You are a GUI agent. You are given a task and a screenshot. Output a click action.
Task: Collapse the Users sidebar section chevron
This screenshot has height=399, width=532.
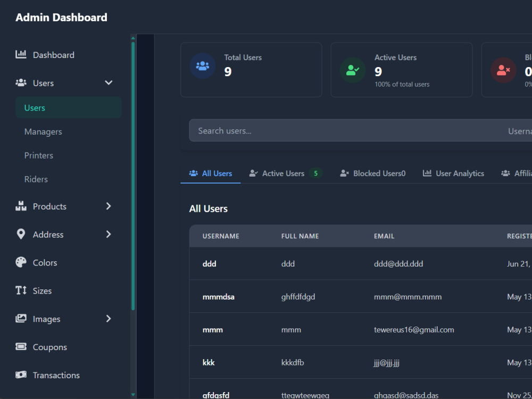(x=109, y=83)
